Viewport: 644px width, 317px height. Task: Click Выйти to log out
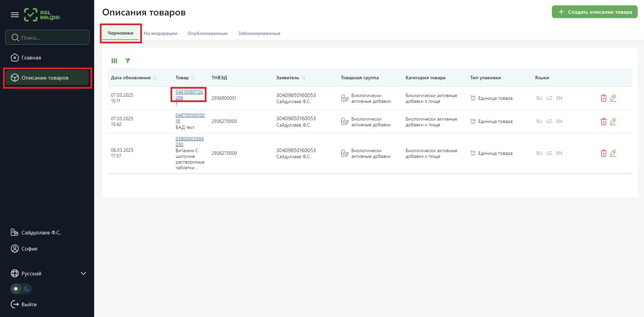click(x=24, y=304)
